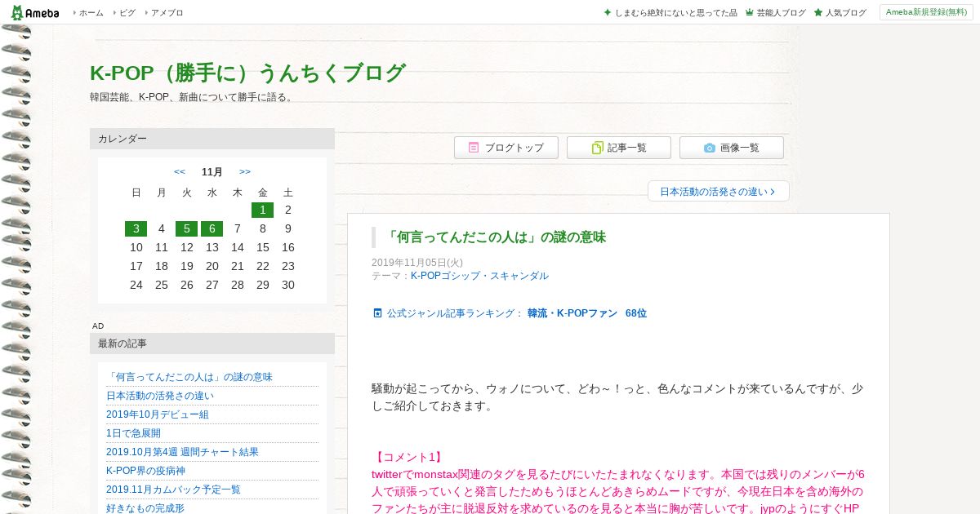Screen dimensions: 980x514
Task: Click crown icon beside 芸能人ブログ
Action: 749,13
